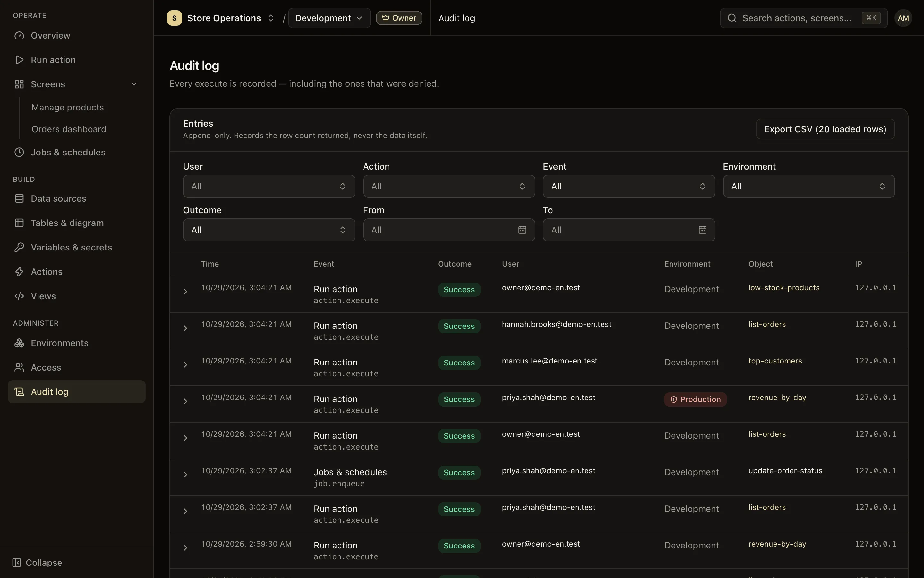Click the Actions lightning bolt icon

pos(19,272)
